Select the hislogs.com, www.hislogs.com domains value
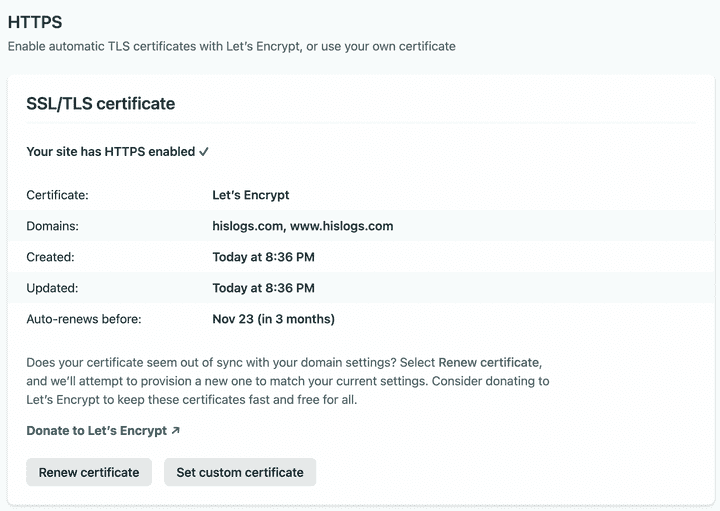The width and height of the screenshot is (720, 511). point(302,226)
